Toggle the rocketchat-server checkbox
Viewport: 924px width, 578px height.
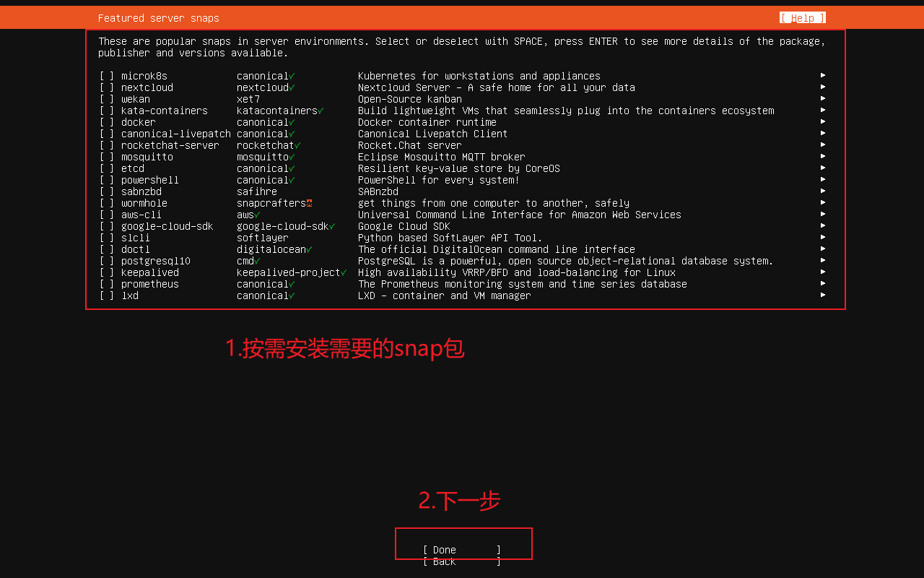(107, 145)
